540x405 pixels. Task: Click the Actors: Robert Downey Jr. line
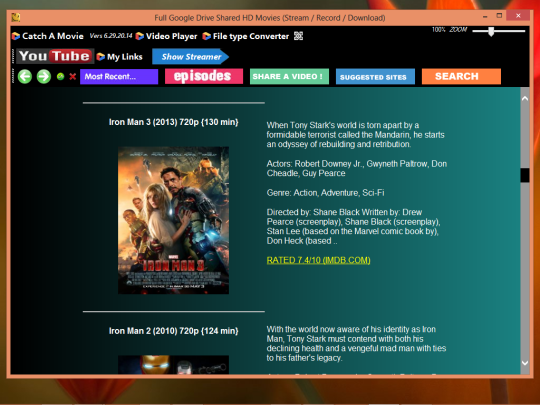(357, 168)
